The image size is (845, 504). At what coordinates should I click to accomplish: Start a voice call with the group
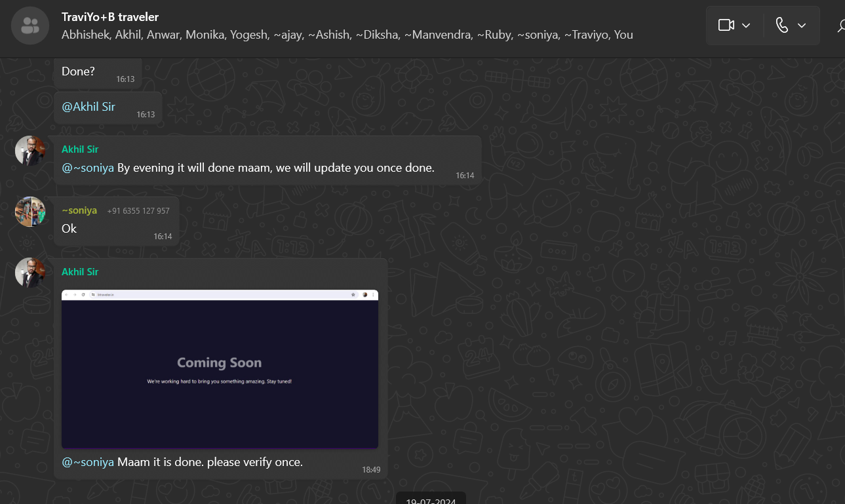(781, 26)
